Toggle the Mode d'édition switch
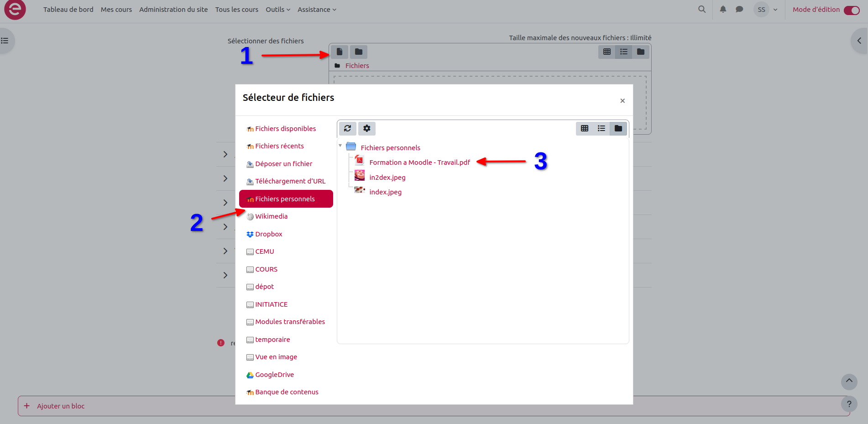The image size is (868, 424). pyautogui.click(x=852, y=10)
